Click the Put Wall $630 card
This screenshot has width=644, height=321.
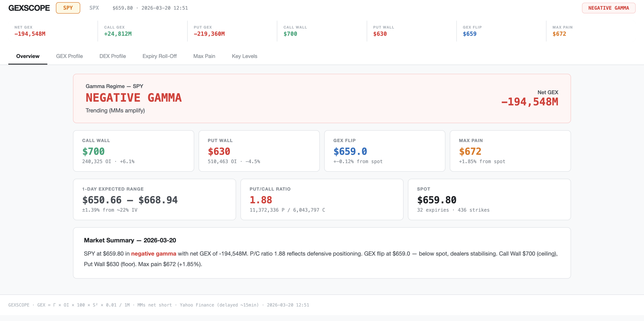click(x=259, y=151)
